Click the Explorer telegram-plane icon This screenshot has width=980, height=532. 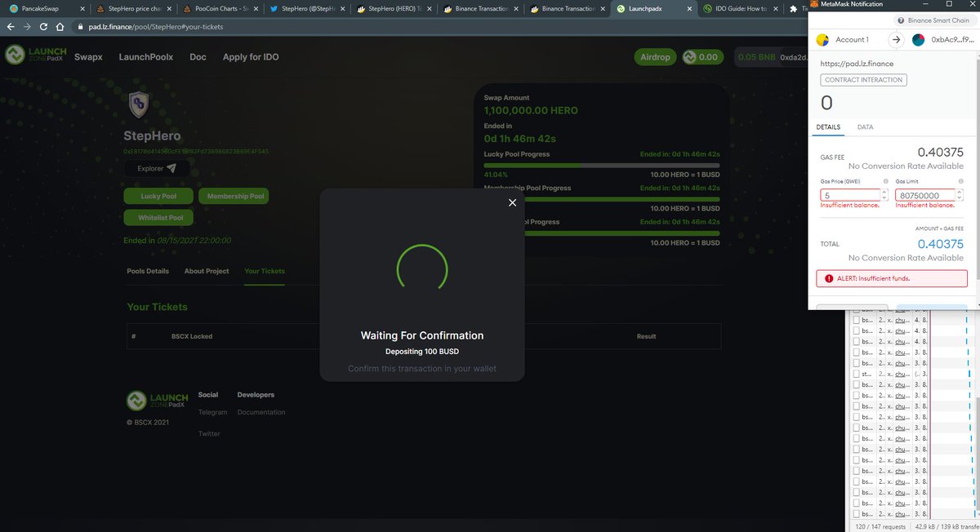pyautogui.click(x=170, y=168)
